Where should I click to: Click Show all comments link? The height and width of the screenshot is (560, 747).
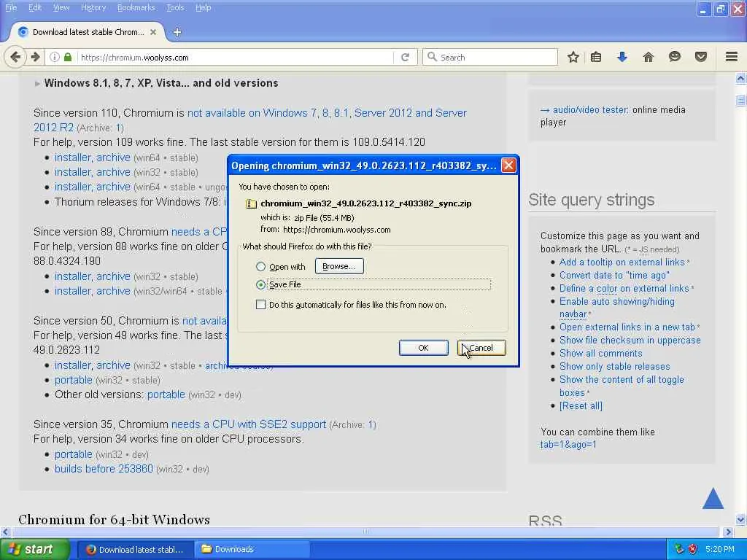coord(601,354)
